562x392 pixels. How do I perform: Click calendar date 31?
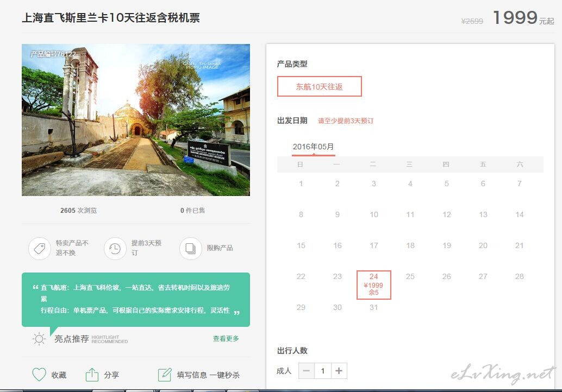tap(373, 307)
